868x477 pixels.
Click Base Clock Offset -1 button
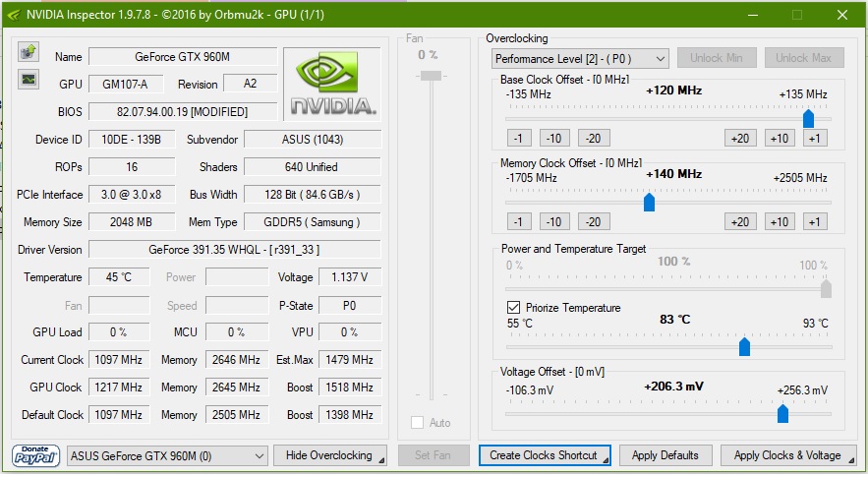coord(519,138)
